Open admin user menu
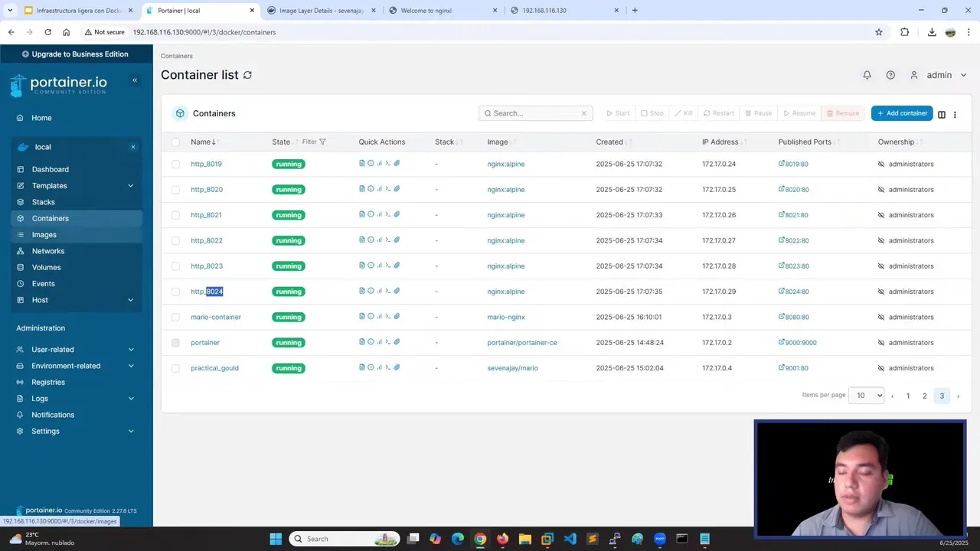 point(939,75)
